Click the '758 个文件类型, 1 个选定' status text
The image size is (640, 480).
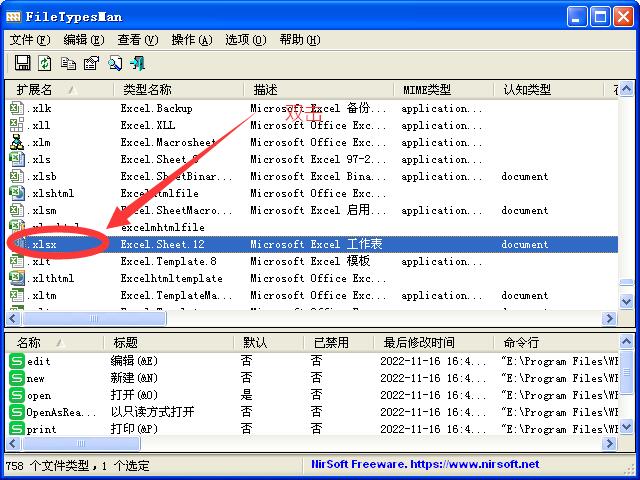(78, 465)
